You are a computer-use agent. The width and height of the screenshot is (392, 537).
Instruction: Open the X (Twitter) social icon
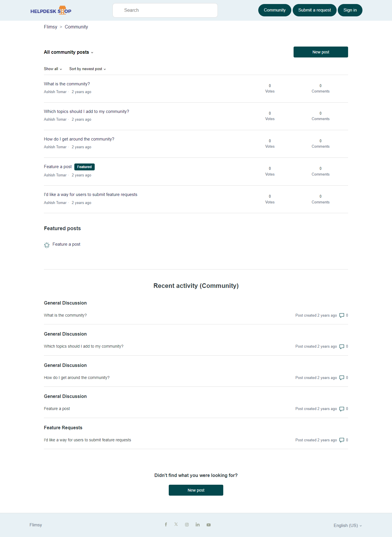pos(176,524)
